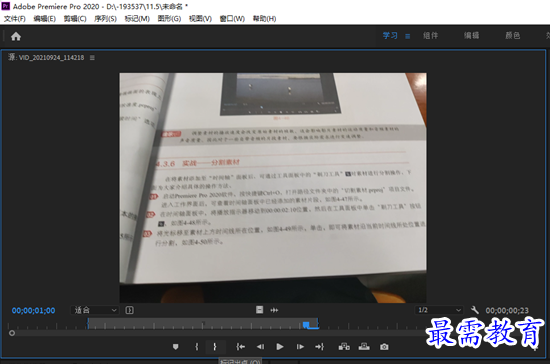Switch to the 学习 workspace tab
Viewport: 550px width, 364px height.
pos(390,36)
